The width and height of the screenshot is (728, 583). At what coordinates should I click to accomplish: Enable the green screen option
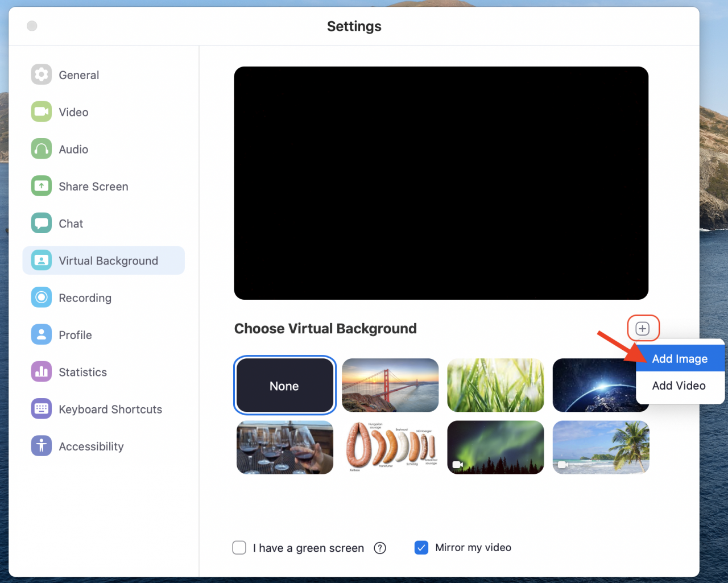pos(239,547)
